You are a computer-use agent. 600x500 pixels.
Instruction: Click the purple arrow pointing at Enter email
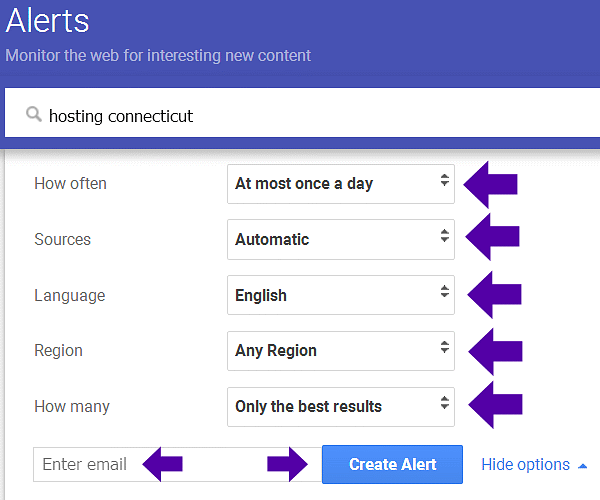tap(163, 463)
